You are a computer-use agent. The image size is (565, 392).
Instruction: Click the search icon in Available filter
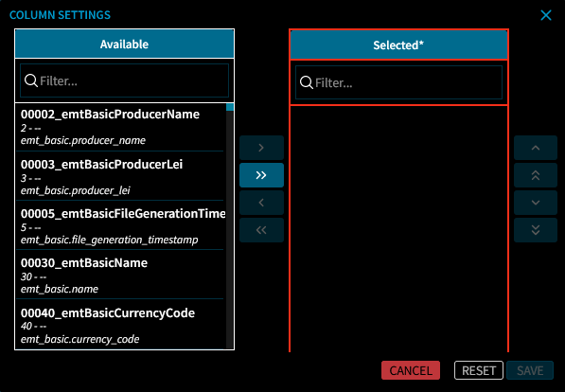click(x=31, y=80)
